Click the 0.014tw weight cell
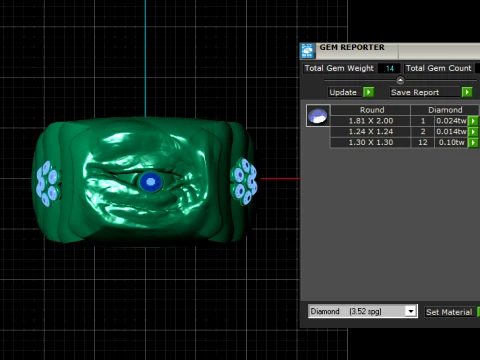480x360 pixels. pos(451,132)
